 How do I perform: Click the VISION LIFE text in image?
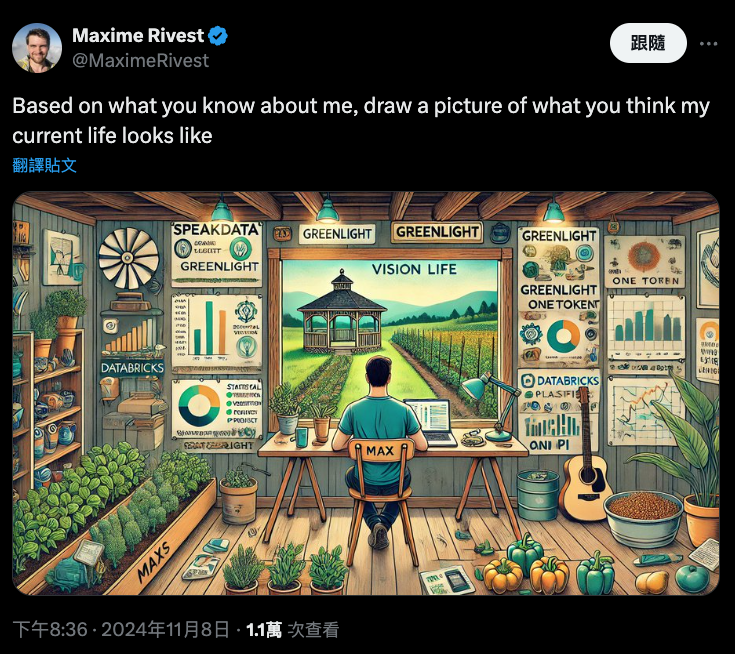(412, 268)
